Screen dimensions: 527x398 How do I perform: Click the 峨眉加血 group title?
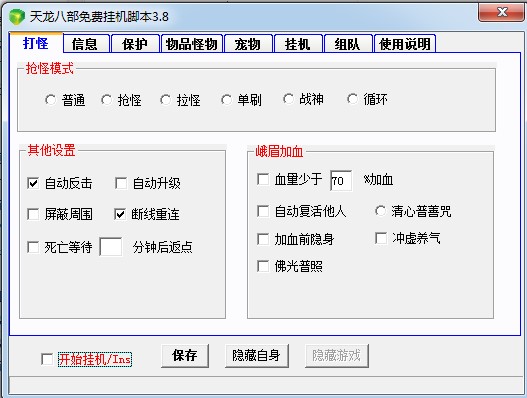click(279, 152)
